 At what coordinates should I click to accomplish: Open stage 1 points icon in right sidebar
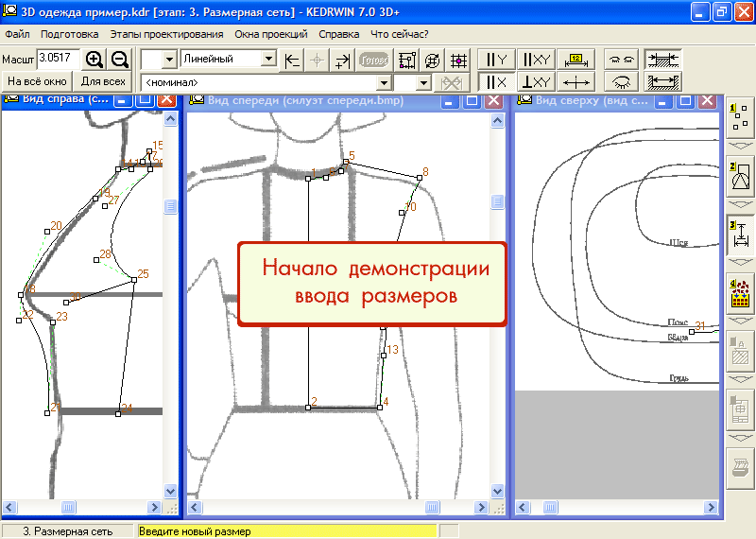(739, 118)
